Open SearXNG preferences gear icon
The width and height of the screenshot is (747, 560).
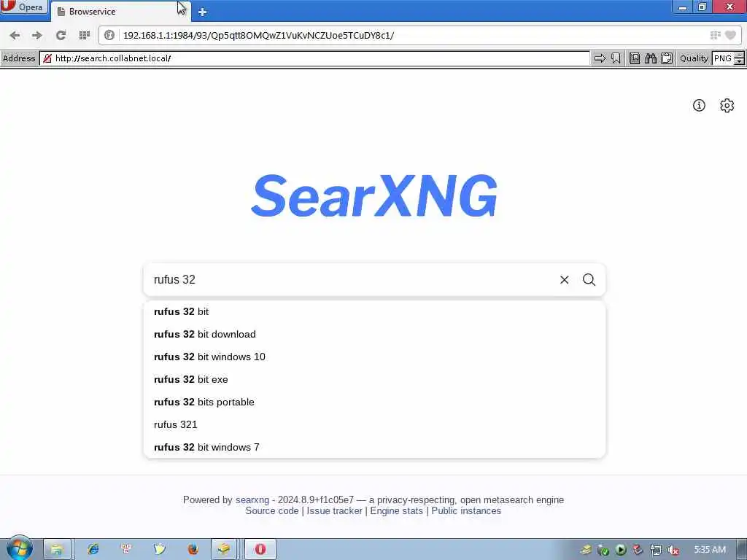click(x=727, y=105)
